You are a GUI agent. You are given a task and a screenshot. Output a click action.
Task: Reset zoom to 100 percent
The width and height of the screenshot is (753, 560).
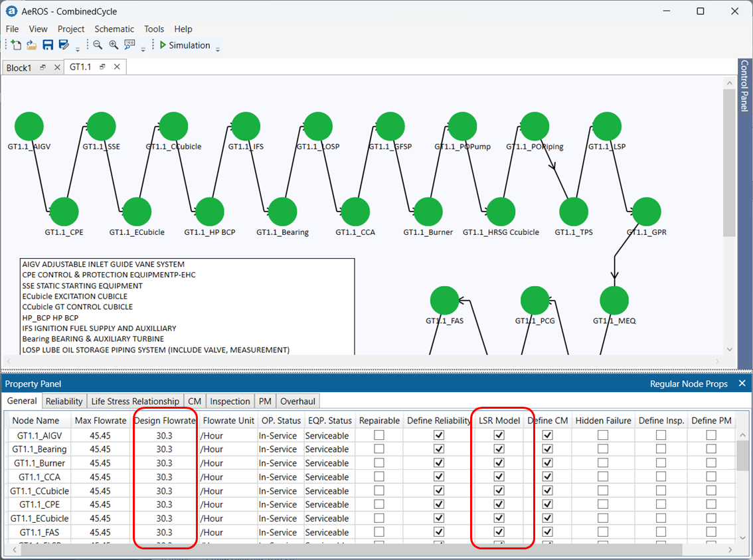pos(129,44)
